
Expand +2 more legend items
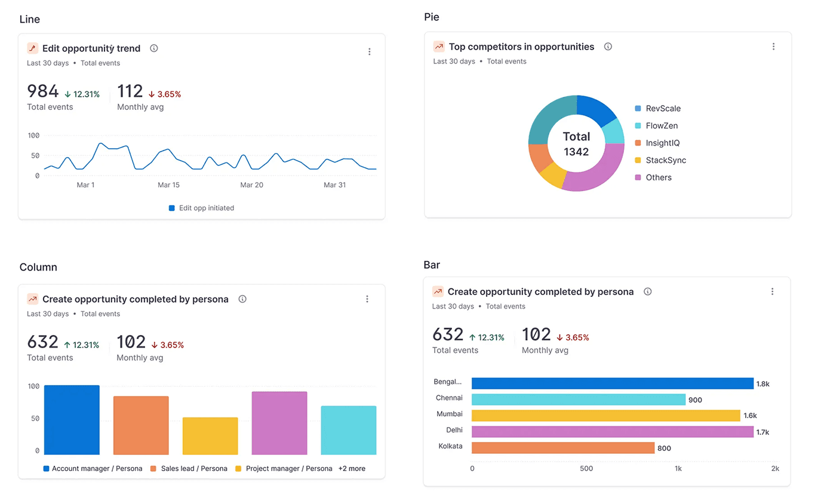coord(352,469)
